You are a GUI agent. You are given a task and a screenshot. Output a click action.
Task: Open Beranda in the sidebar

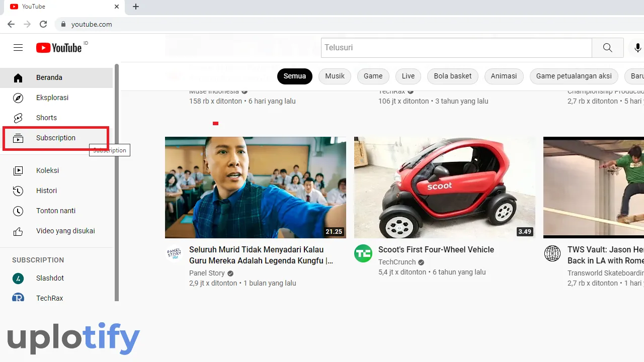(x=56, y=77)
